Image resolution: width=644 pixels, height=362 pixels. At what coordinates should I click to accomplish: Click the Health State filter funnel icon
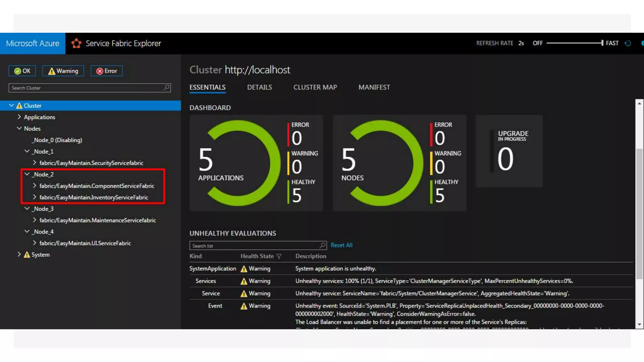[x=279, y=256]
